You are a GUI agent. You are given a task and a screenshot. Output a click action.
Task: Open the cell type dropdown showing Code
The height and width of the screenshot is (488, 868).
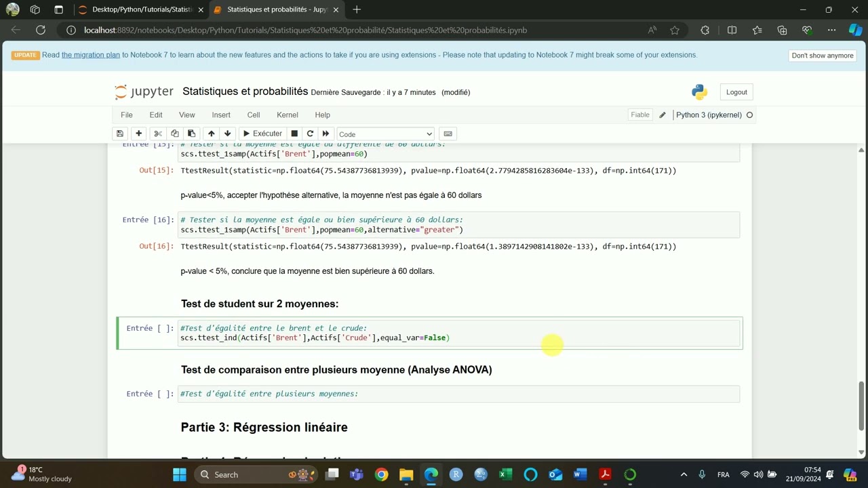pyautogui.click(x=385, y=134)
